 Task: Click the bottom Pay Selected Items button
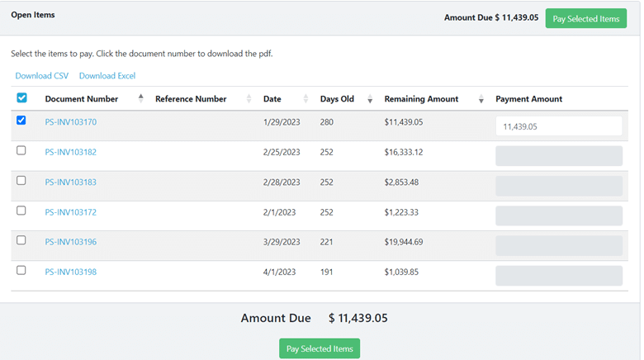tap(320, 348)
